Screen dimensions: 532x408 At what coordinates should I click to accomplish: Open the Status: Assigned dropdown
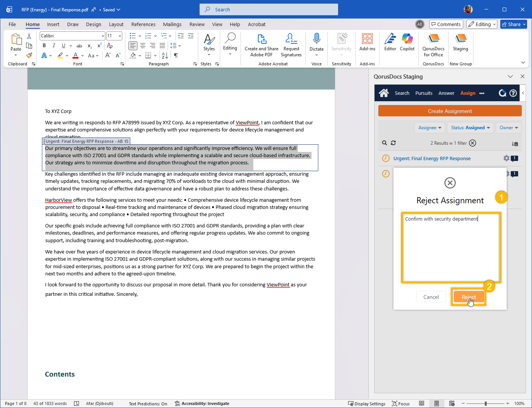[x=470, y=128]
